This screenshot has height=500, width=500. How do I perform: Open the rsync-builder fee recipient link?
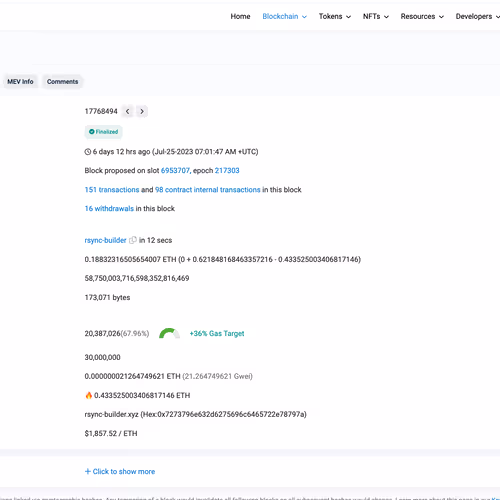coord(105,240)
